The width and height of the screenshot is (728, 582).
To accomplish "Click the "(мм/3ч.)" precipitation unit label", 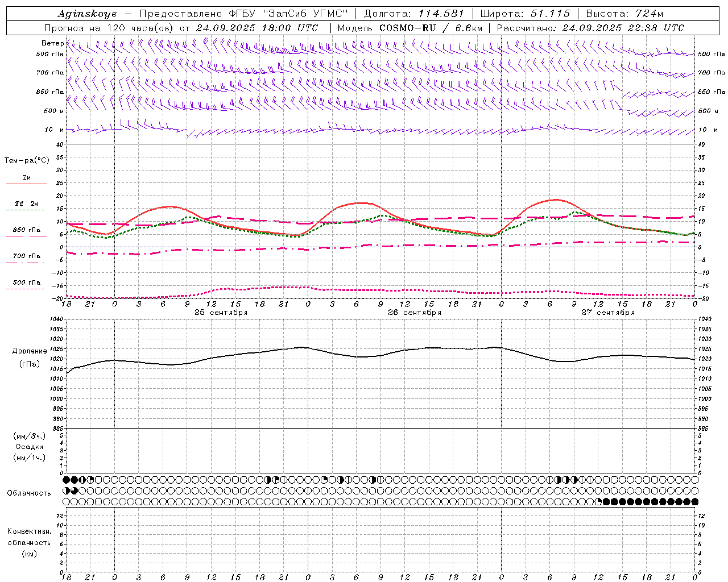I will pyautogui.click(x=30, y=436).
